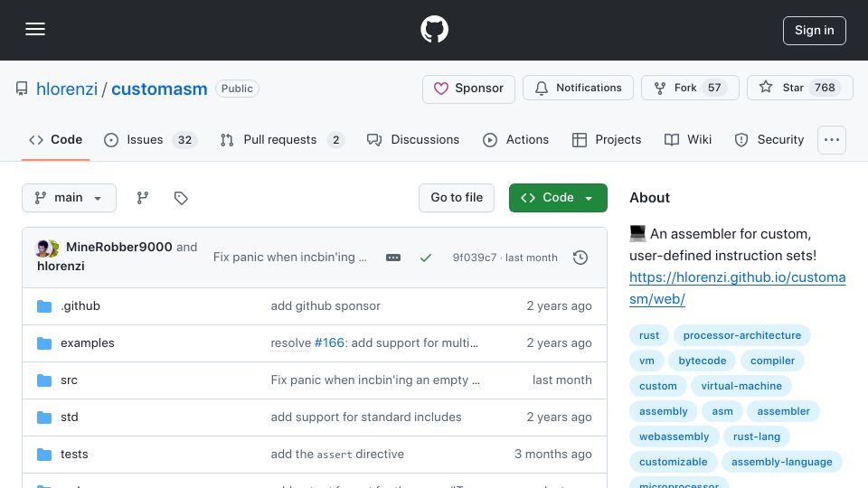Open the commit history clock icon
This screenshot has width=868, height=488.
pos(580,258)
